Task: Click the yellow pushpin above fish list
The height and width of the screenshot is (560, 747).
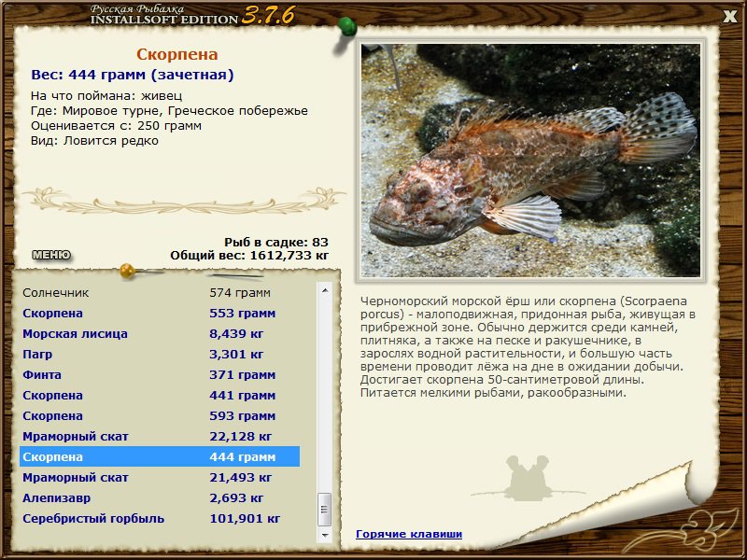Action: coord(127,271)
